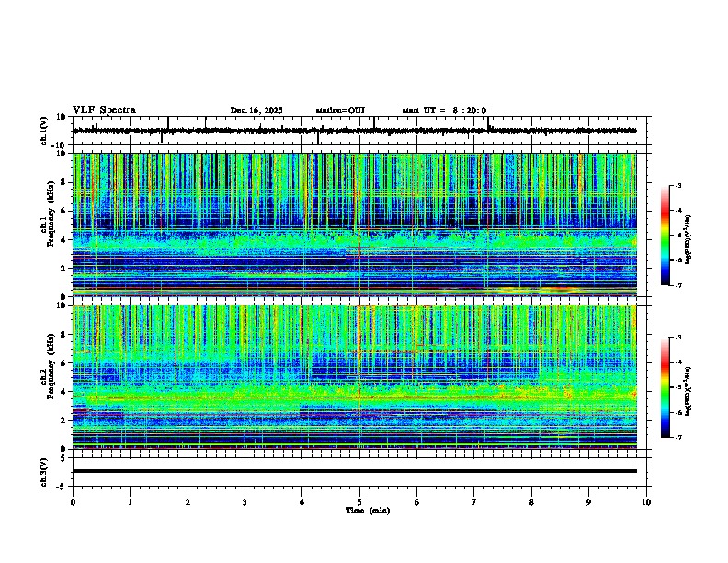The width and height of the screenshot is (728, 563).
Task: Click the ch.2 colorbar log(PSD) label
Action: pyautogui.click(x=688, y=391)
